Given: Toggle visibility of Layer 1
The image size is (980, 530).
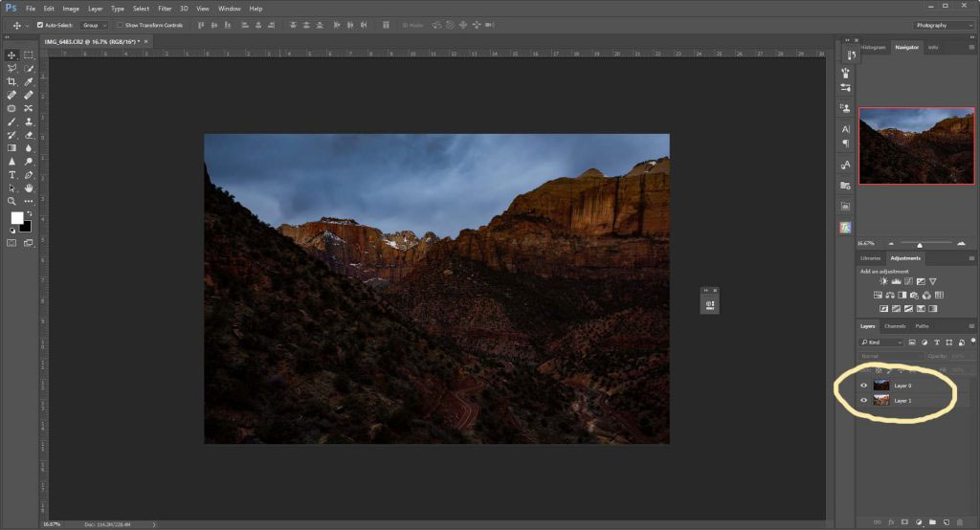Looking at the screenshot, I should pos(864,401).
